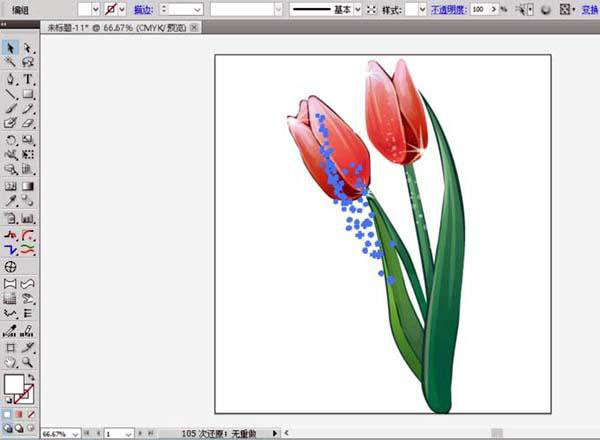This screenshot has height=440, width=600.
Task: Select the Pen tool
Action: 10,78
